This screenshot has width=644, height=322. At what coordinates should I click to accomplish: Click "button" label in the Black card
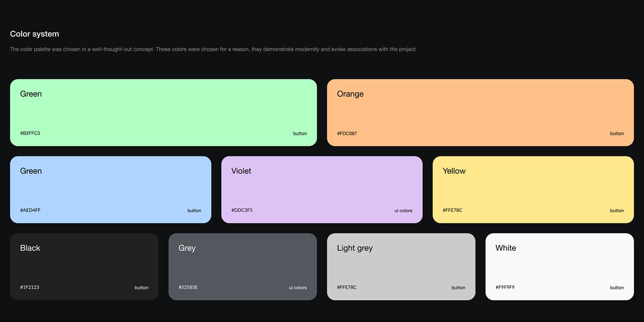(x=141, y=288)
